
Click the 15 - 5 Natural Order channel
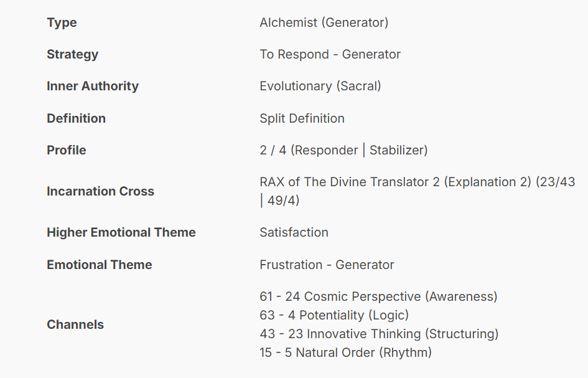[x=345, y=352]
